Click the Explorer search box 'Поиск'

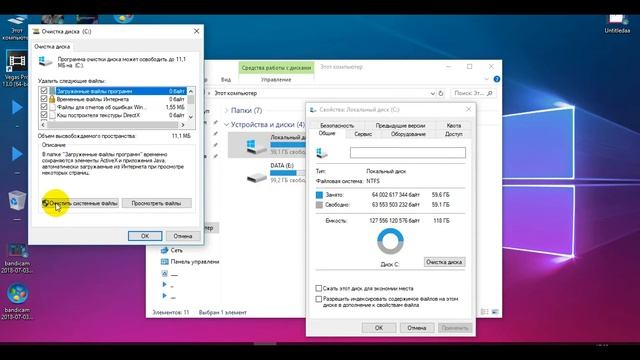point(473,93)
